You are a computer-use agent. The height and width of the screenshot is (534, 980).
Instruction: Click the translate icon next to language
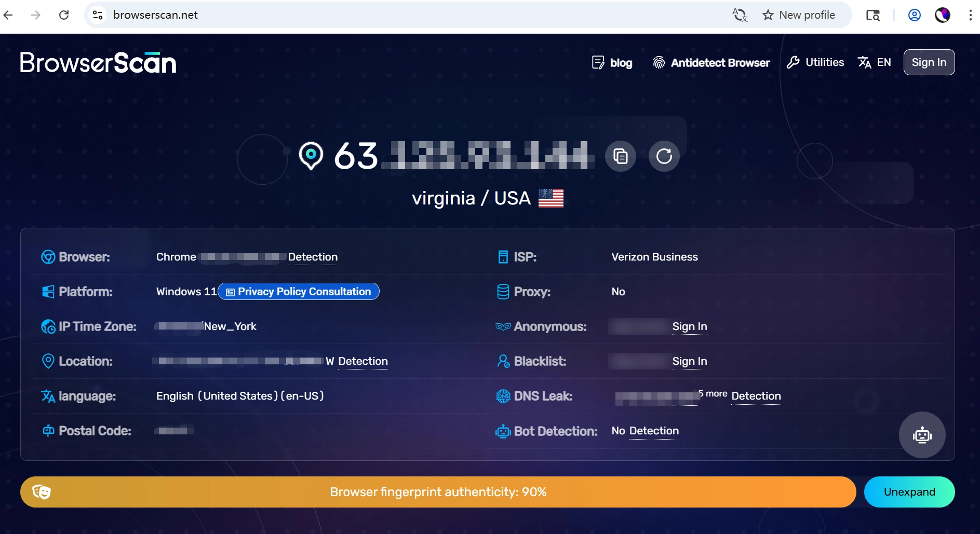coord(48,396)
